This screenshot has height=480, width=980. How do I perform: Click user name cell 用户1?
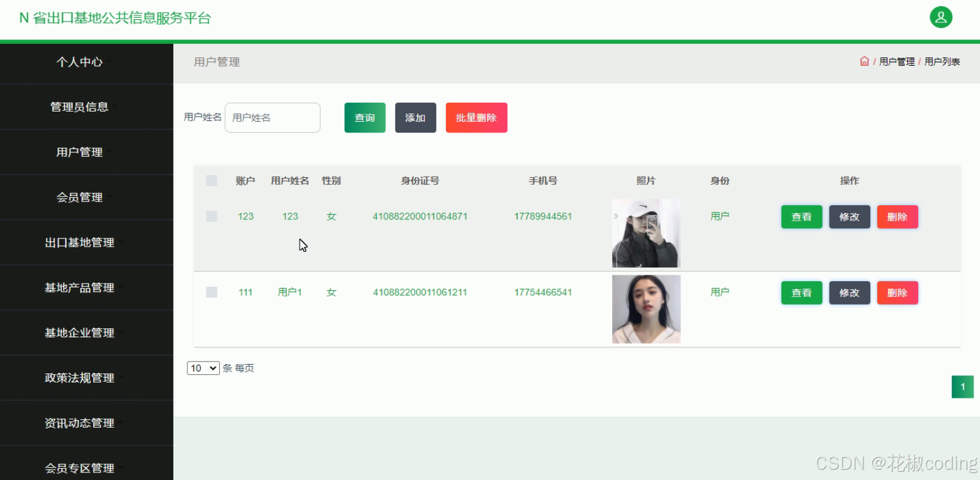click(290, 292)
